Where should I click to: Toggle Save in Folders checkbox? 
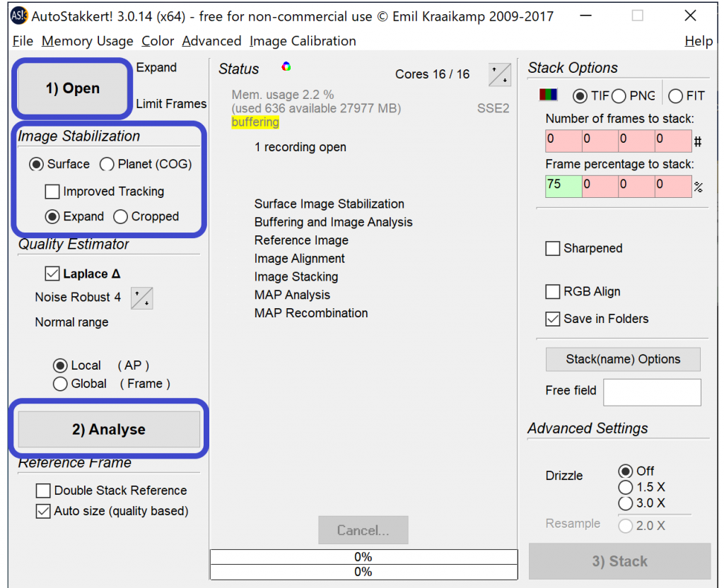pos(597,319)
